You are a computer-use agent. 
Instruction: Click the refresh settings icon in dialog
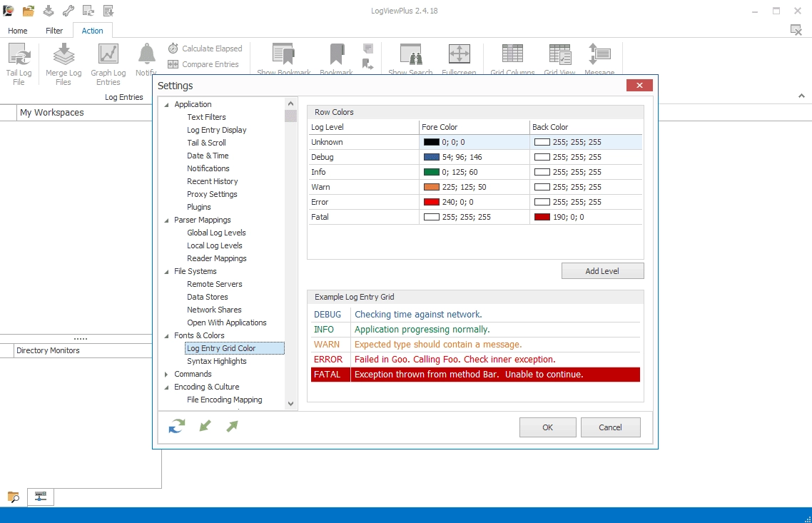(177, 426)
